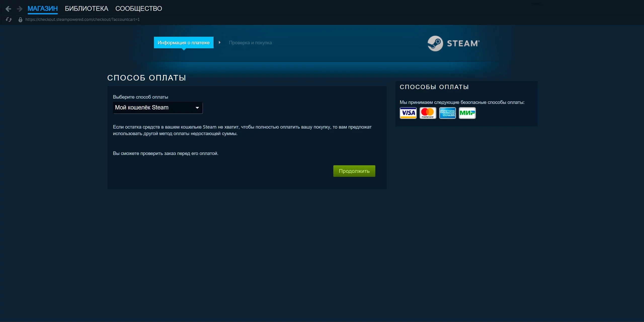The image size is (644, 322).
Task: Click the arrow between checkout steps
Action: click(220, 43)
